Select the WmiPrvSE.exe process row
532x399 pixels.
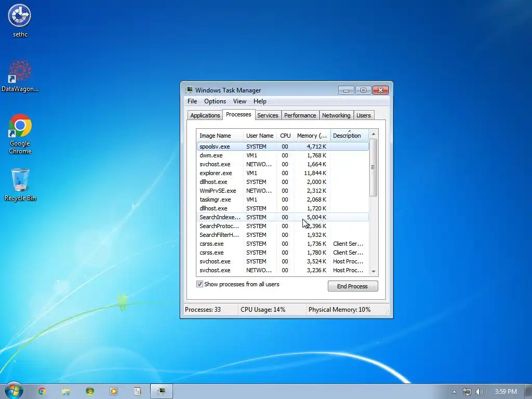[283, 191]
